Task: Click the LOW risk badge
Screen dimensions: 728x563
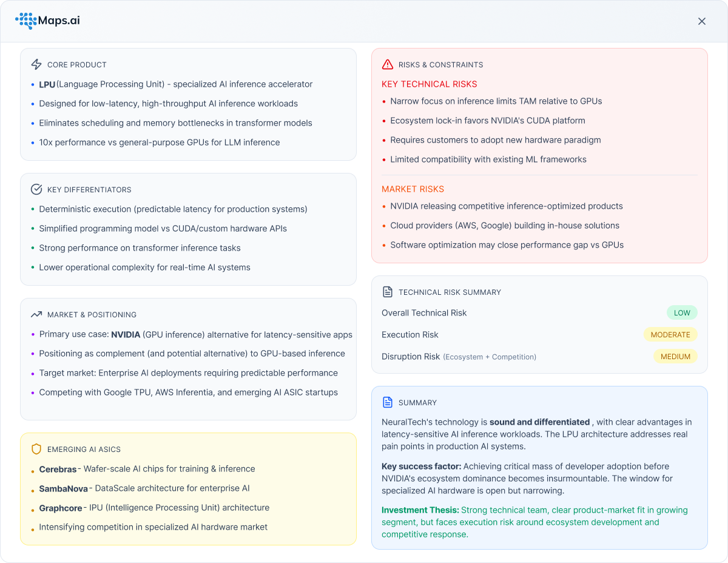Action: point(682,313)
